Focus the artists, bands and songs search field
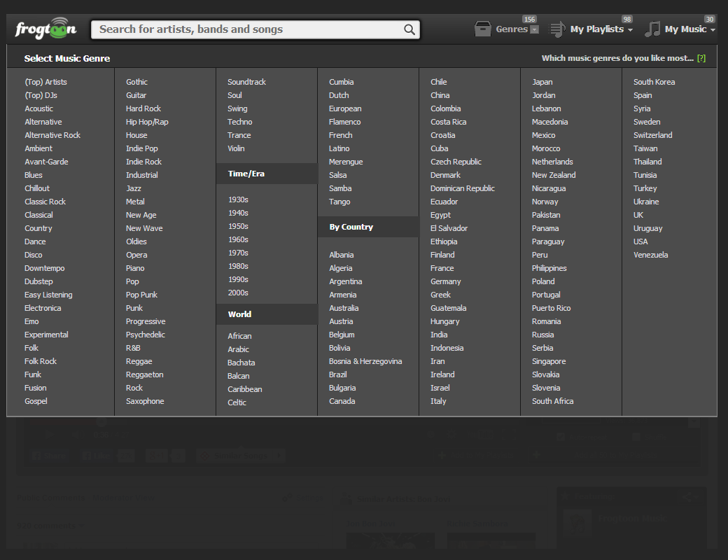 (x=248, y=29)
